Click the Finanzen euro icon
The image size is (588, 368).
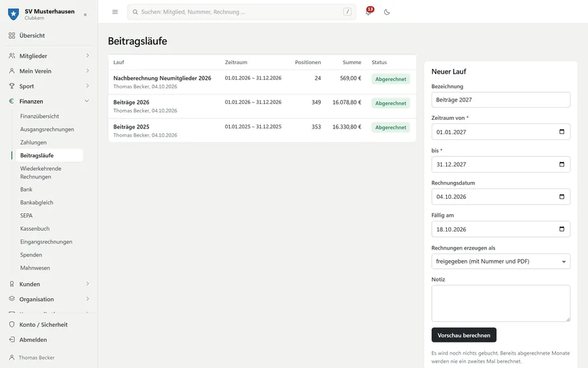(x=12, y=101)
